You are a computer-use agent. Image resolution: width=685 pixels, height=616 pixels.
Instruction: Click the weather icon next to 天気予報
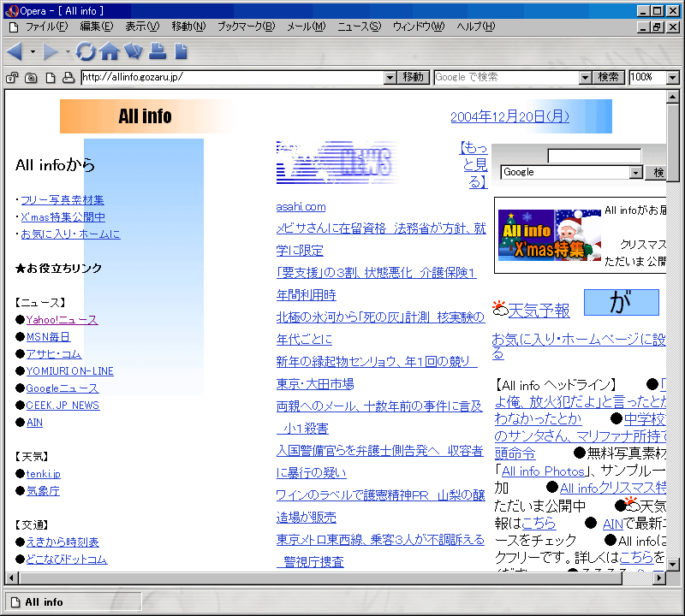pyautogui.click(x=500, y=308)
